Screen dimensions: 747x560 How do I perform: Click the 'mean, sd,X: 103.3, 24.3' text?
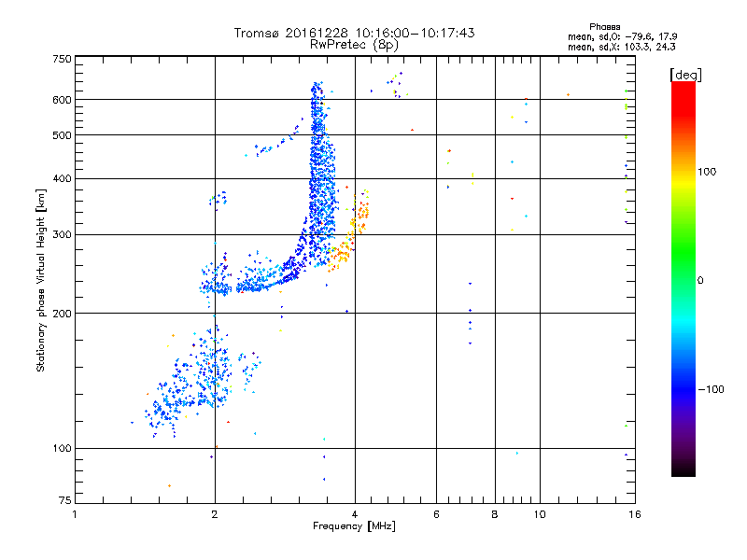[621, 47]
